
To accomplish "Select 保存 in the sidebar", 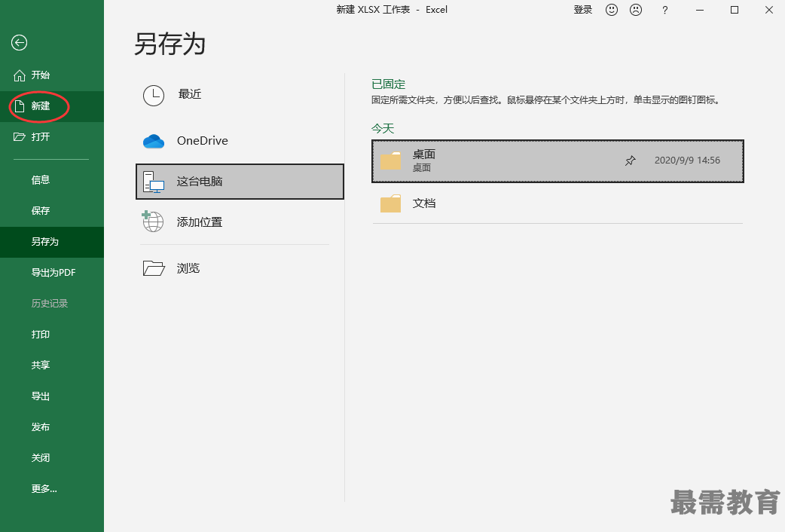I will tap(41, 210).
